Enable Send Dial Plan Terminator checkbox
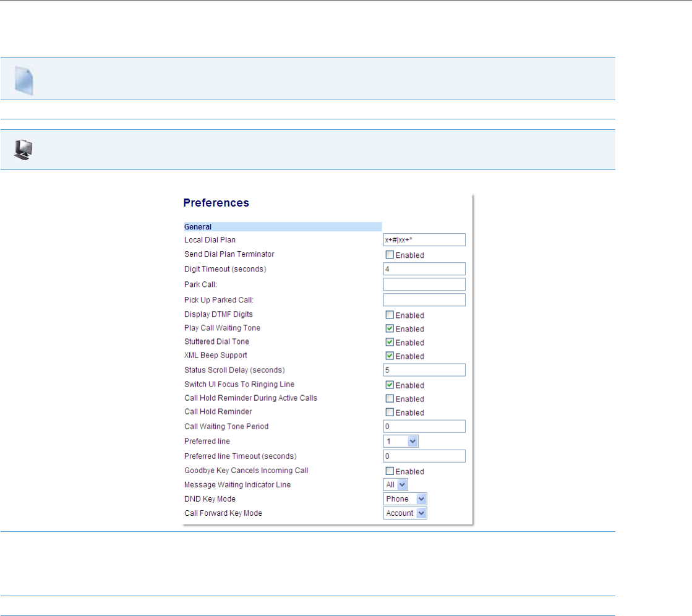The height and width of the screenshot is (616, 692). pyautogui.click(x=390, y=255)
